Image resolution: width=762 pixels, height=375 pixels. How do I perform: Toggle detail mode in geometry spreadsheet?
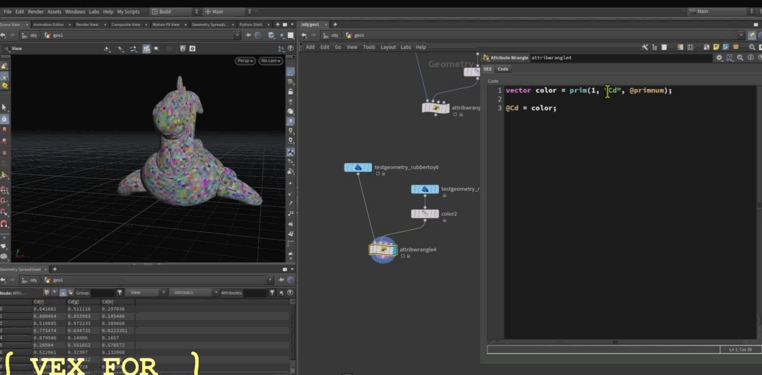click(x=71, y=293)
